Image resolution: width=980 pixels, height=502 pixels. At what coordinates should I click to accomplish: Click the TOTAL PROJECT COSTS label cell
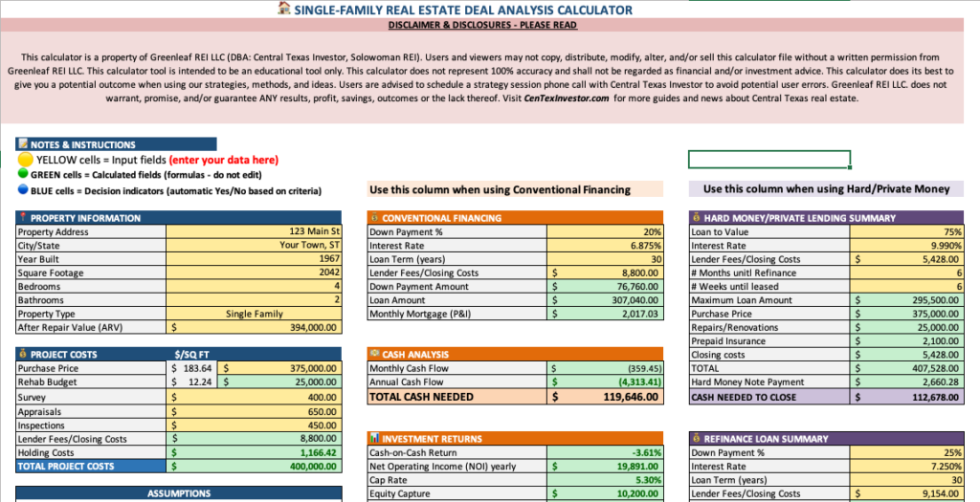tap(91, 467)
